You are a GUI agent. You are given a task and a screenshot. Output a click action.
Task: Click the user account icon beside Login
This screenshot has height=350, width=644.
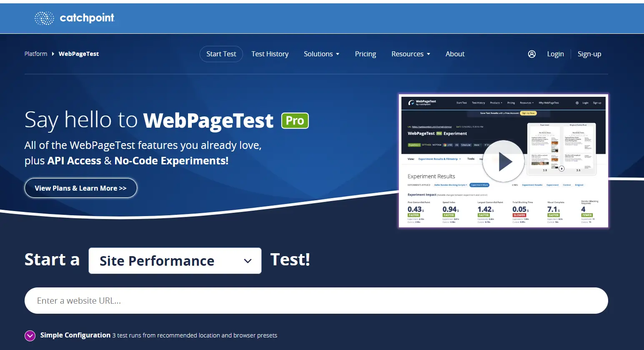[x=531, y=54]
